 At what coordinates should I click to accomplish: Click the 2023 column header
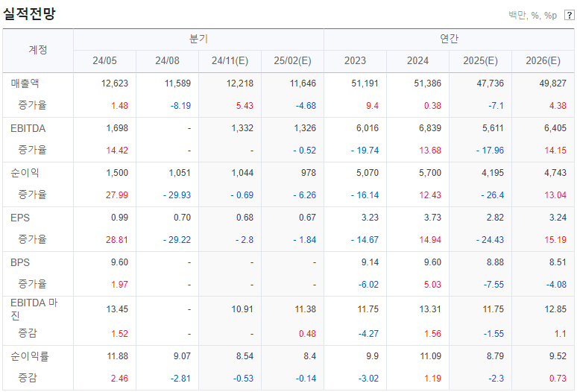click(x=355, y=60)
